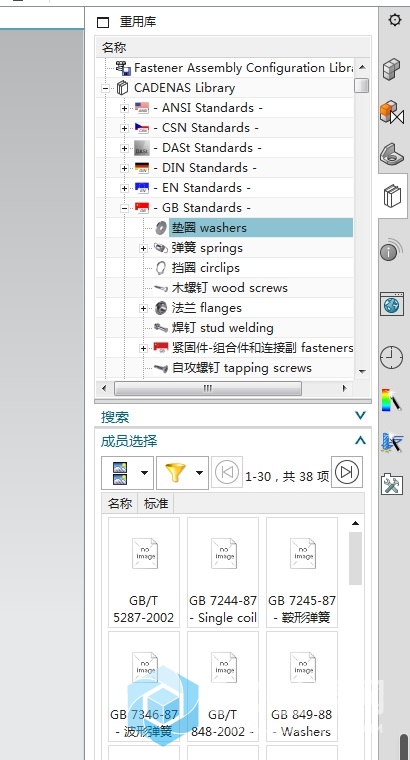Viewport: 410px width, 760px height.
Task: Expand the 搜索 search section
Action: tap(360, 415)
